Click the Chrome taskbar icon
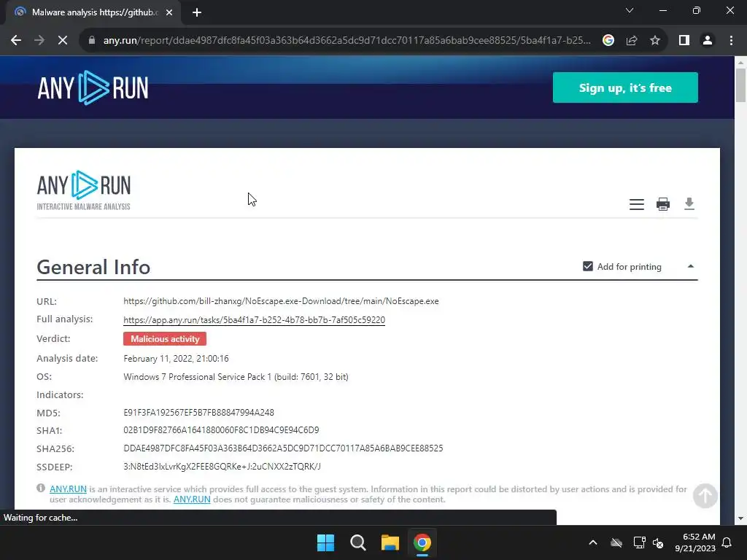Screen dimensions: 747x560 pyautogui.click(x=422, y=542)
